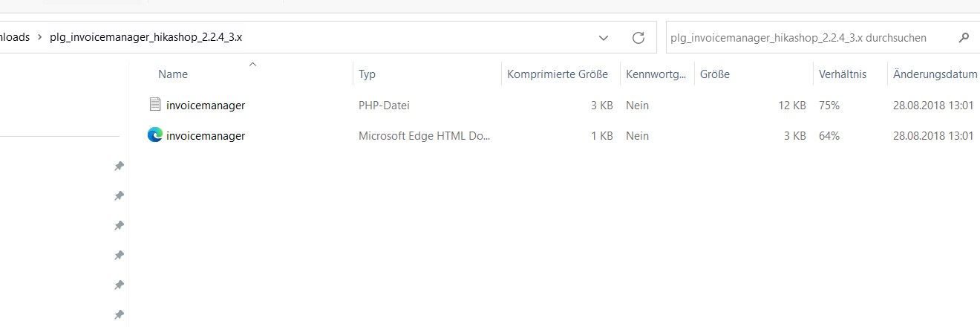Open the address bar history dropdown

pos(604,38)
